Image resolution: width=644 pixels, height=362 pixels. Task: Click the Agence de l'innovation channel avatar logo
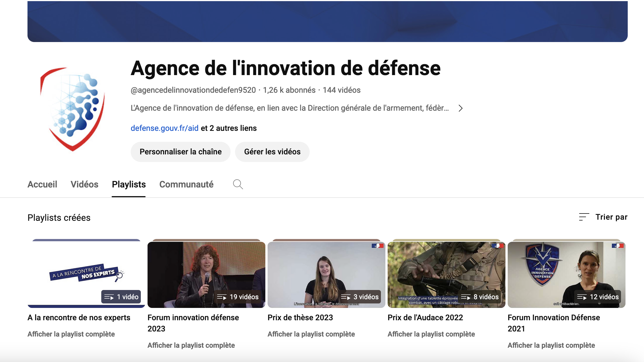pyautogui.click(x=73, y=109)
